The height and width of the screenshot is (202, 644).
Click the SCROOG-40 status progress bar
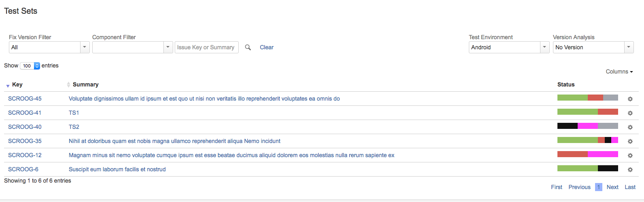[x=588, y=126]
